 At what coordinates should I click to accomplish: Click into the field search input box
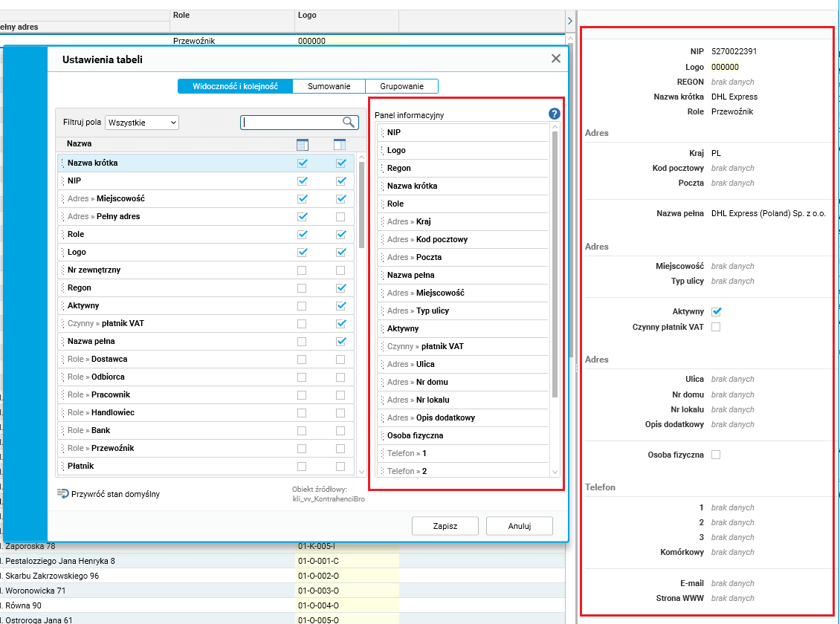point(292,122)
